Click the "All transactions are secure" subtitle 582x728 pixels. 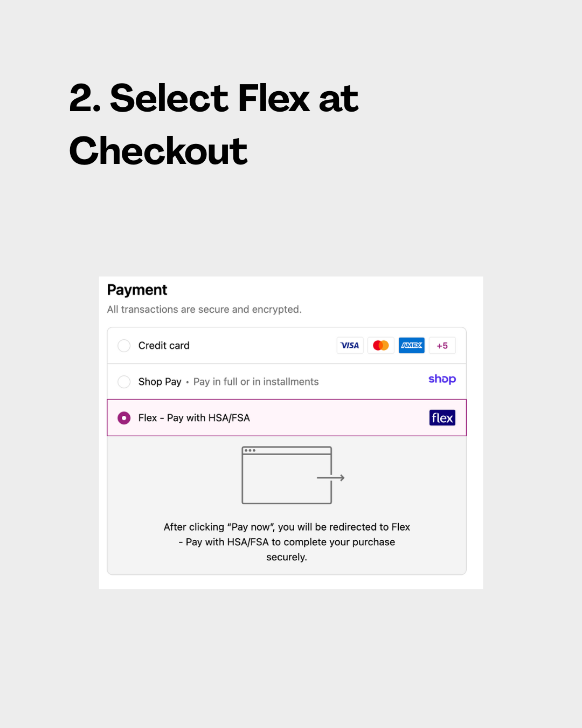pos(204,310)
